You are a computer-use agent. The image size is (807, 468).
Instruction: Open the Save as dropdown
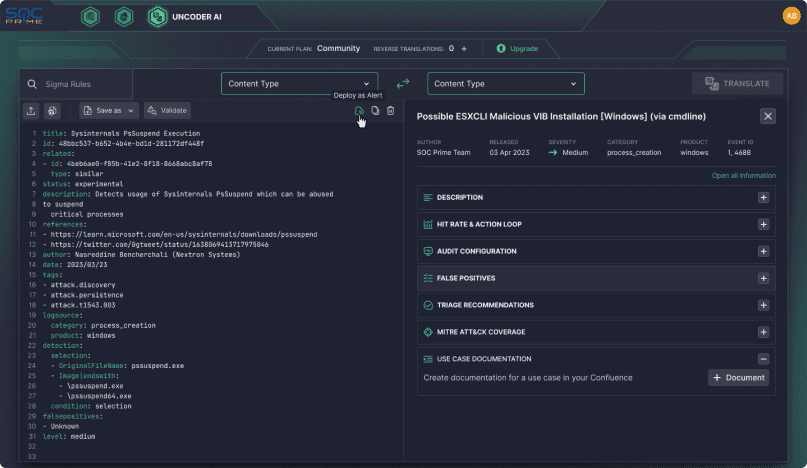click(108, 111)
